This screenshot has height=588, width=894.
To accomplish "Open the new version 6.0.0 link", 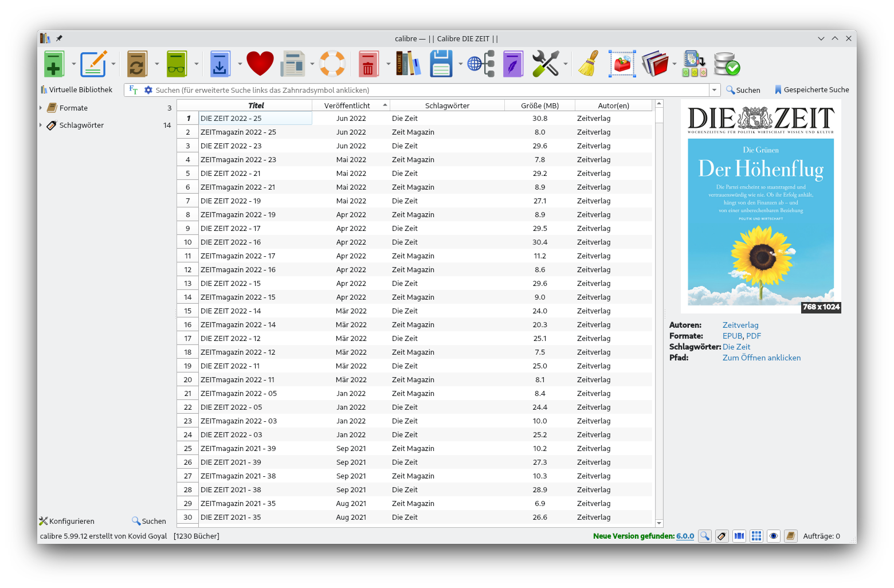I will pos(685,536).
